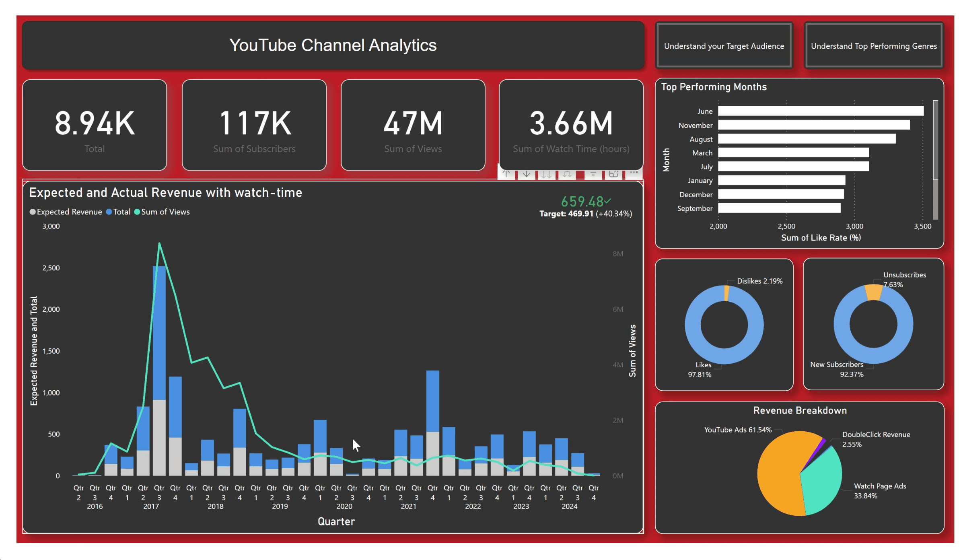Select the November bar in Top Performing Months

tap(814, 125)
